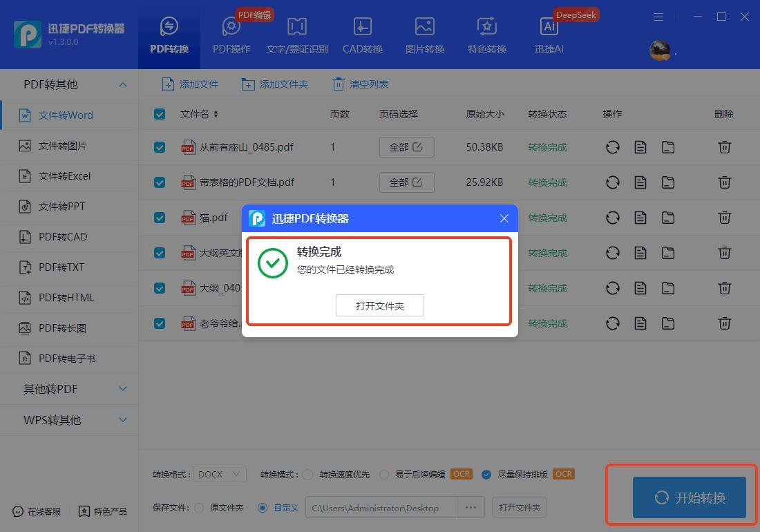Click reconvert icon for 从前有座山_0485.pdf

(x=612, y=147)
